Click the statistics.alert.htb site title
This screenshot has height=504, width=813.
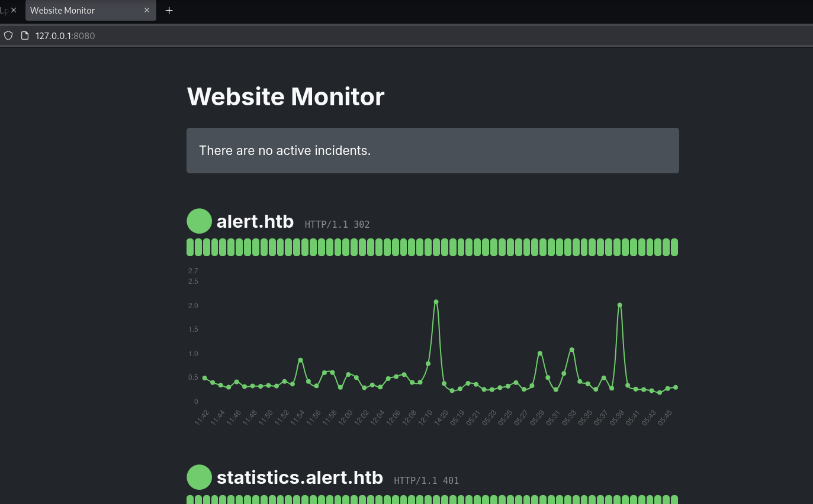(x=300, y=477)
